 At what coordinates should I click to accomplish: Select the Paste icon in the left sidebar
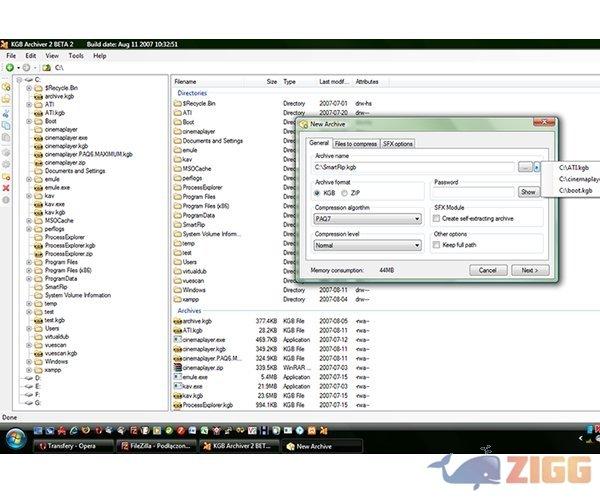pyautogui.click(x=6, y=137)
